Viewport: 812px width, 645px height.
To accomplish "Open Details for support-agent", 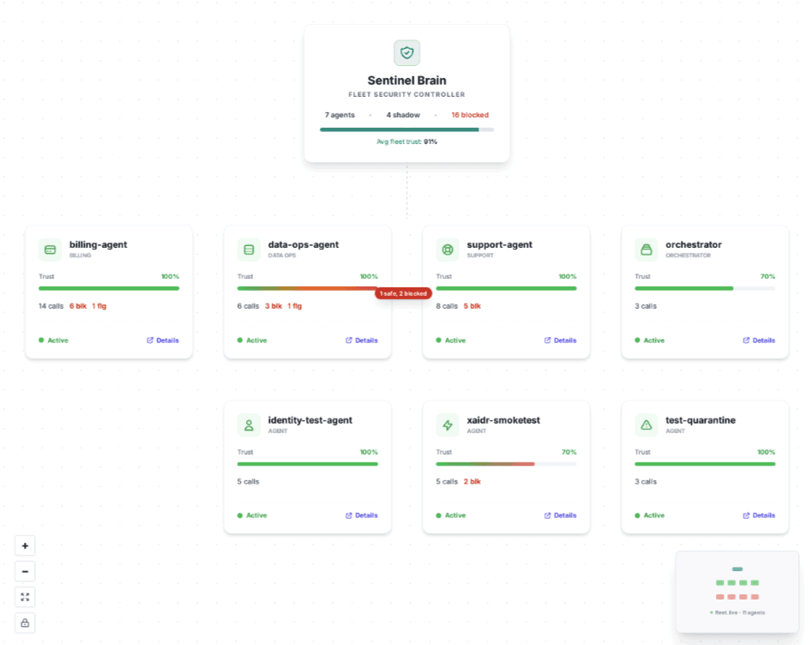I will [x=560, y=341].
